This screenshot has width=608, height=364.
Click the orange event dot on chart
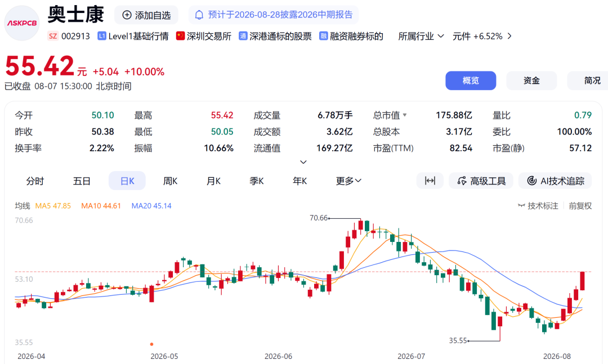pos(151,344)
